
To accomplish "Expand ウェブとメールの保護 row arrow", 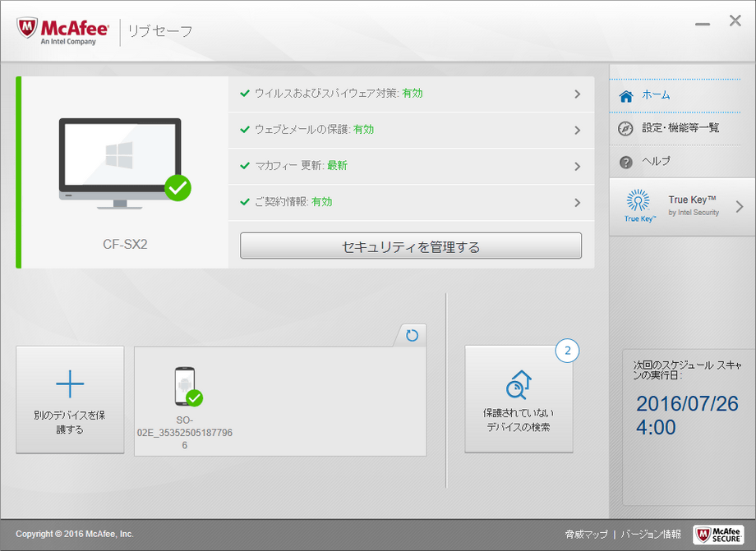I will point(577,130).
